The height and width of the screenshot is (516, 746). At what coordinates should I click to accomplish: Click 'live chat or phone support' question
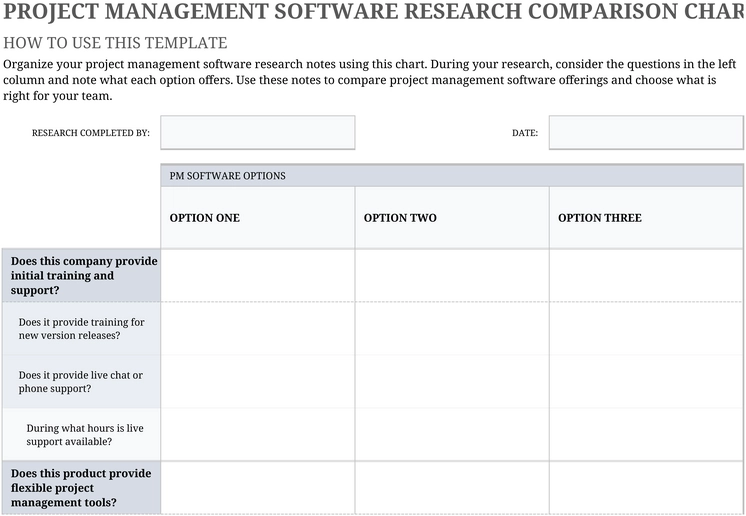point(81,381)
